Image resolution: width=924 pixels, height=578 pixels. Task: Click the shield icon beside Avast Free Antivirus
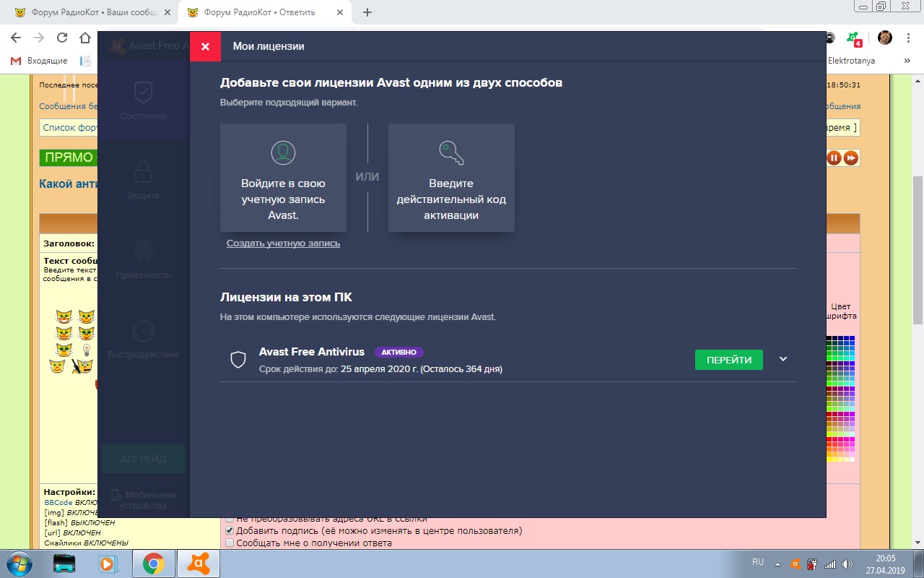click(238, 360)
